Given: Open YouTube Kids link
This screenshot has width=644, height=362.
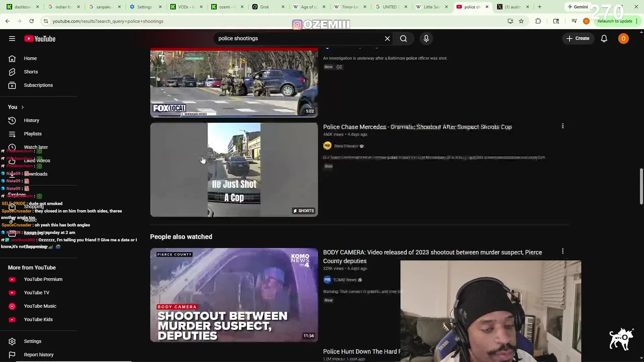Looking at the screenshot, I should point(38,319).
